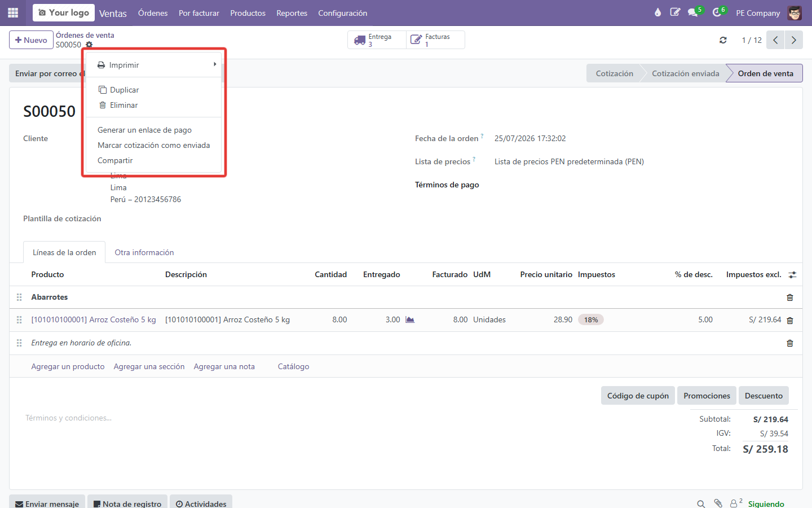Open the apps grid menu icon
Viewport: 812px width, 508px height.
point(13,12)
